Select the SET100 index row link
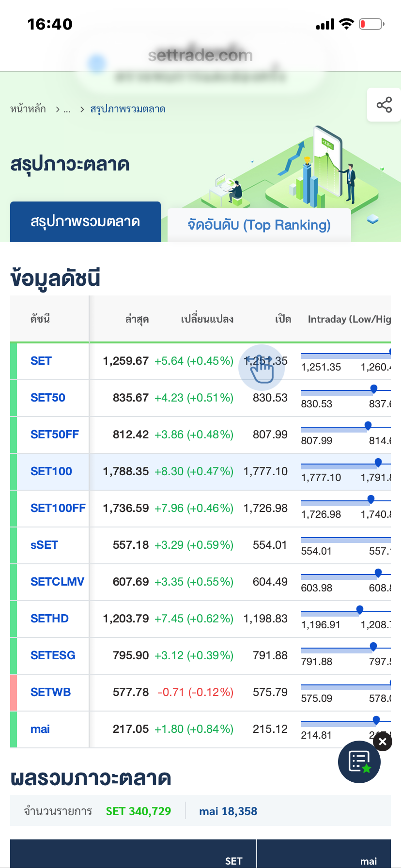 tap(51, 471)
